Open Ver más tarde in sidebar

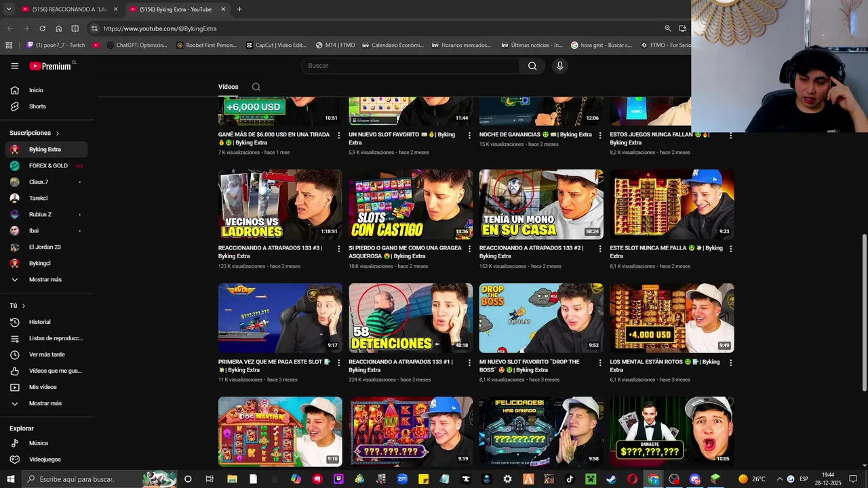click(x=46, y=354)
